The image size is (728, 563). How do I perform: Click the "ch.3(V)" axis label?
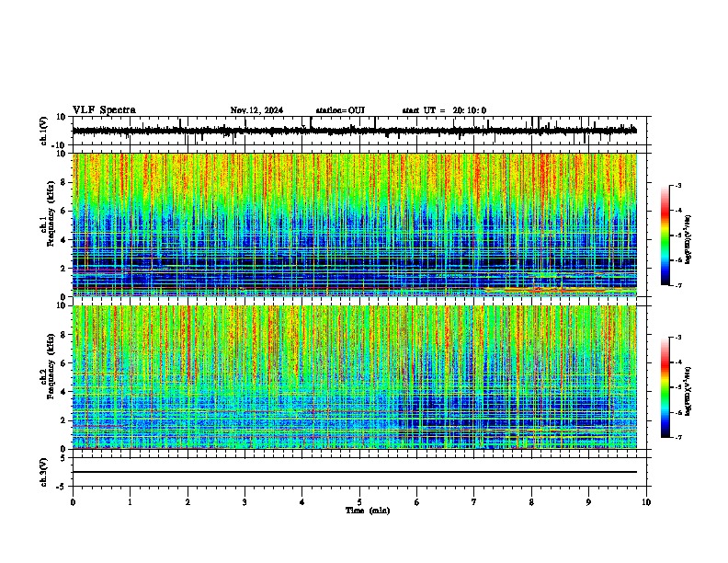(44, 472)
